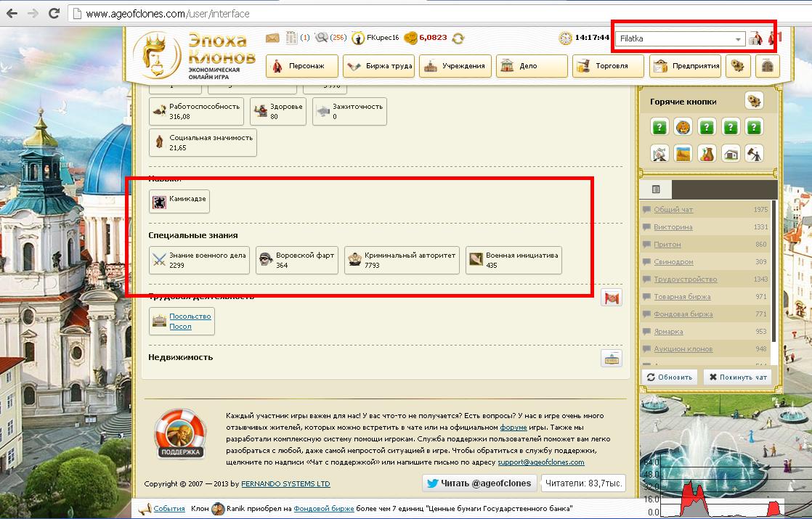Select the Социальная значимость stat box
Image resolution: width=812 pixels, height=519 pixels.
pos(203,142)
